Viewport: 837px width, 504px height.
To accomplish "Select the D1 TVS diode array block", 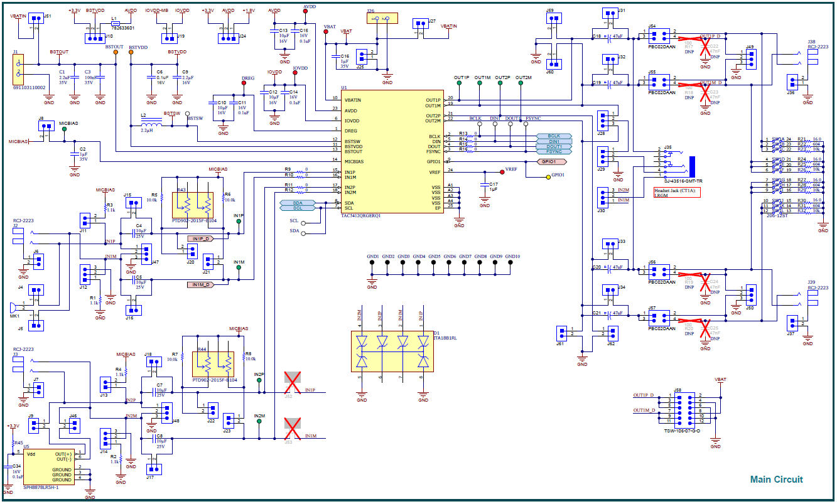I will click(392, 351).
